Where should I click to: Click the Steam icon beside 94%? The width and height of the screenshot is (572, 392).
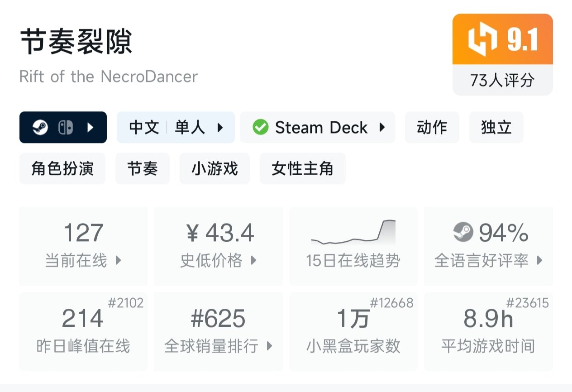463,233
